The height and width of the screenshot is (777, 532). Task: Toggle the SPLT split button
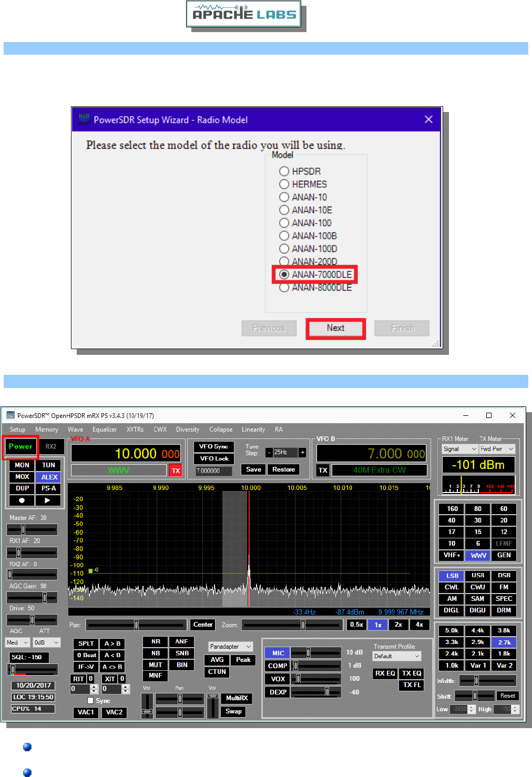(x=86, y=643)
